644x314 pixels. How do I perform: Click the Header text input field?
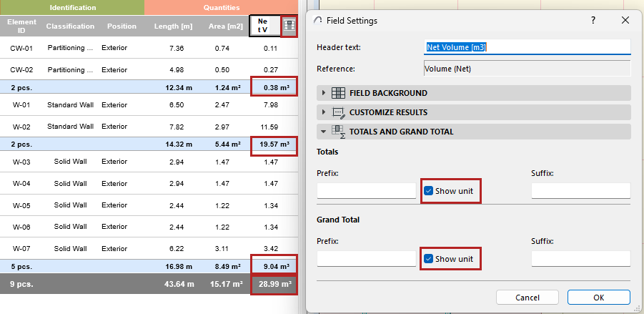click(527, 47)
